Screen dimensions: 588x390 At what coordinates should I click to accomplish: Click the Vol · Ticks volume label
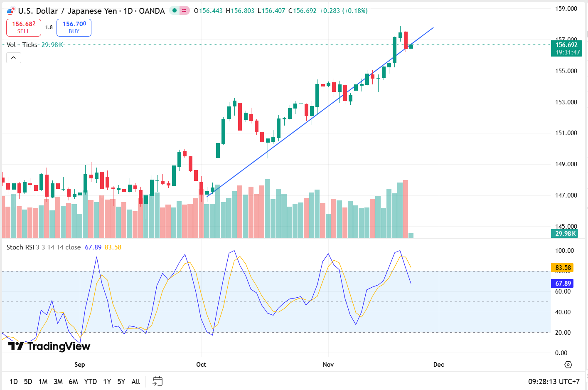click(x=21, y=44)
